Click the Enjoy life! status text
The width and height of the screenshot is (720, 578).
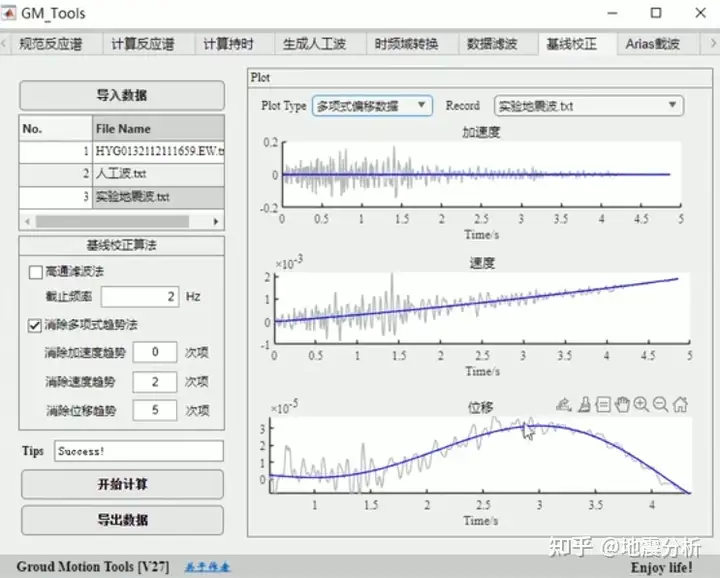(662, 568)
